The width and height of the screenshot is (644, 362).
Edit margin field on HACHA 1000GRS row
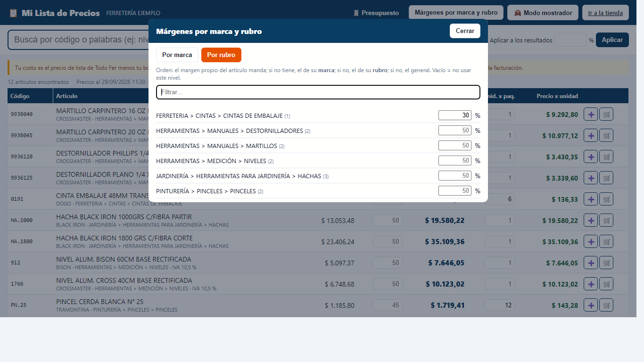(x=388, y=220)
